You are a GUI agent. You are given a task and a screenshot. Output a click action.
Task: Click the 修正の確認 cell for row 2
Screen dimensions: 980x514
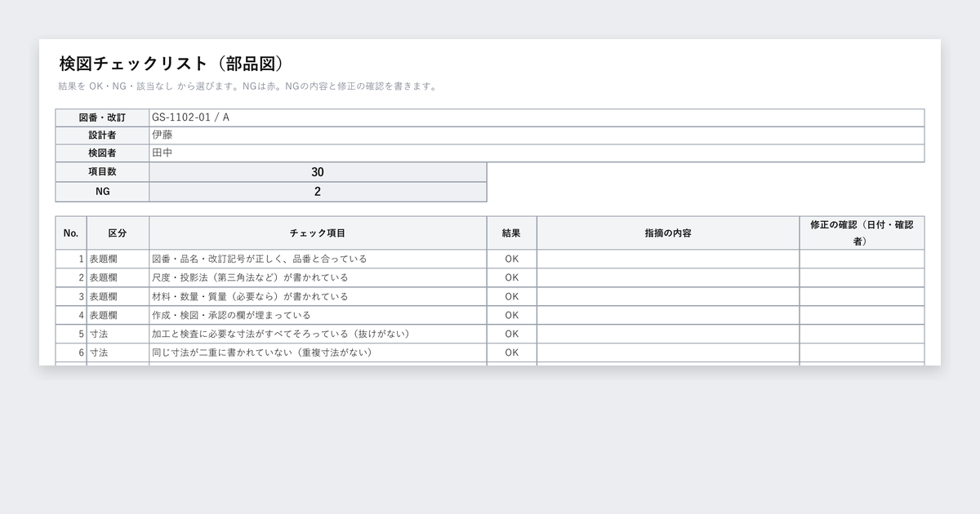[862, 277]
